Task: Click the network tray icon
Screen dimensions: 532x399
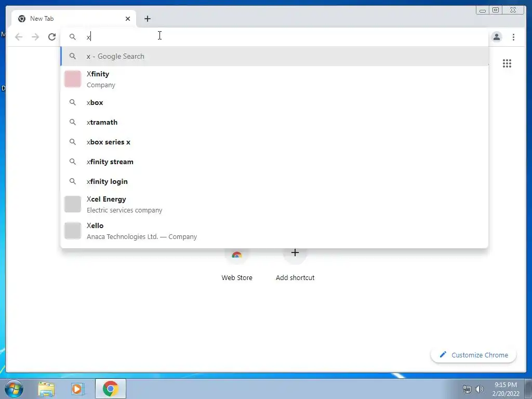Action: [467, 389]
